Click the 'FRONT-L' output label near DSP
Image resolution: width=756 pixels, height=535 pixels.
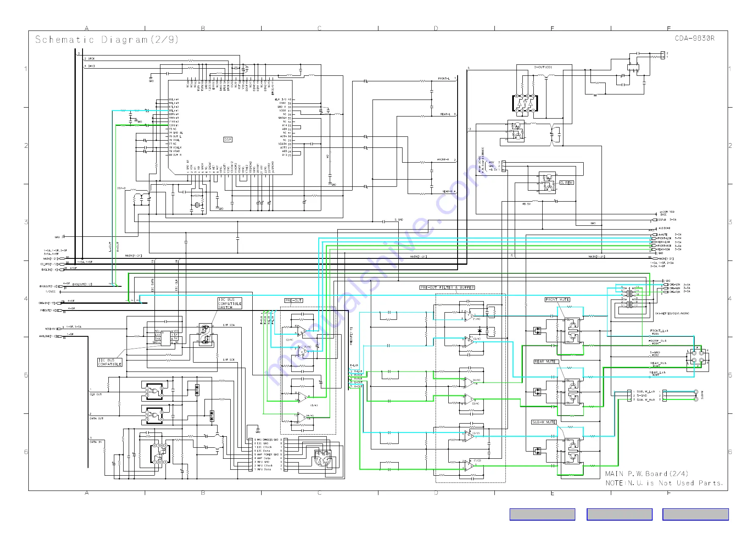444,79
